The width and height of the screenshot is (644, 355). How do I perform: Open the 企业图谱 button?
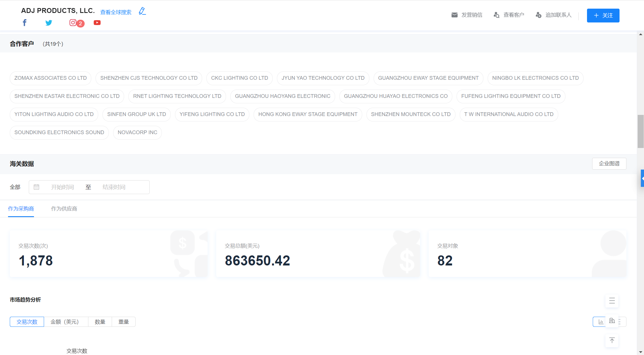(x=609, y=164)
